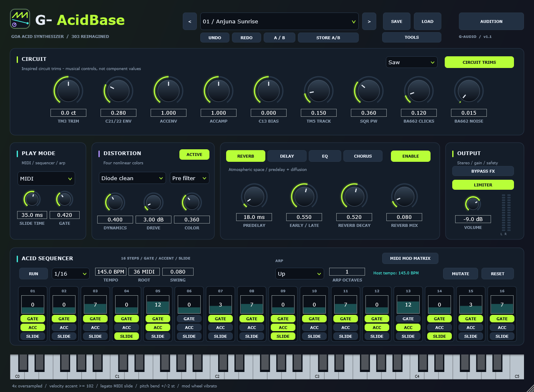534x392 pixels.
Task: Click the Arp Octaves value field
Action: coord(347,271)
